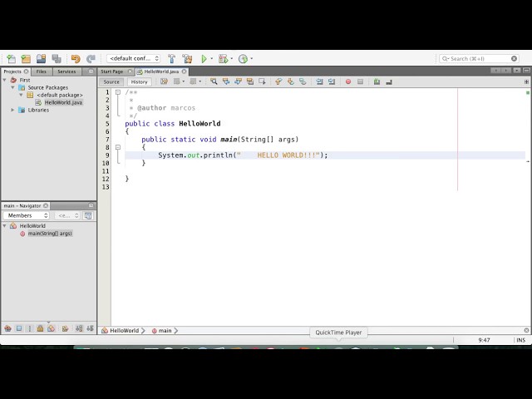The height and width of the screenshot is (399, 532).
Task: Open the Start Page tab
Action: pyautogui.click(x=112, y=71)
